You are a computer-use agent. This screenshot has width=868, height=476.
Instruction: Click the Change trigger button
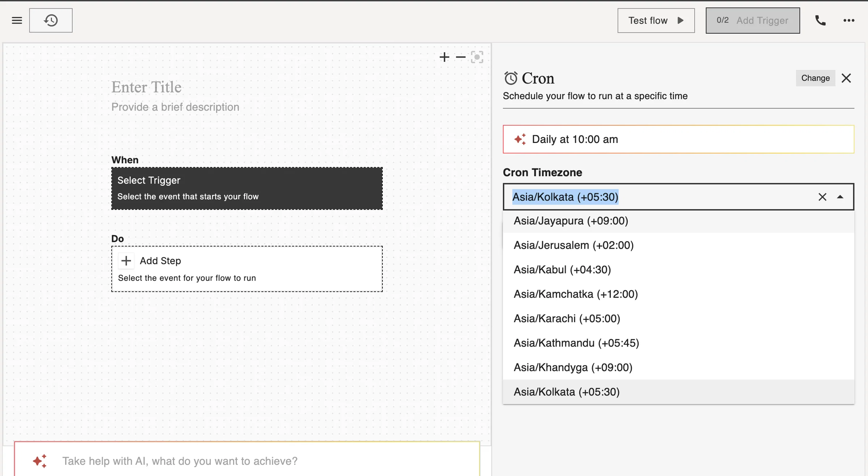[815, 78]
